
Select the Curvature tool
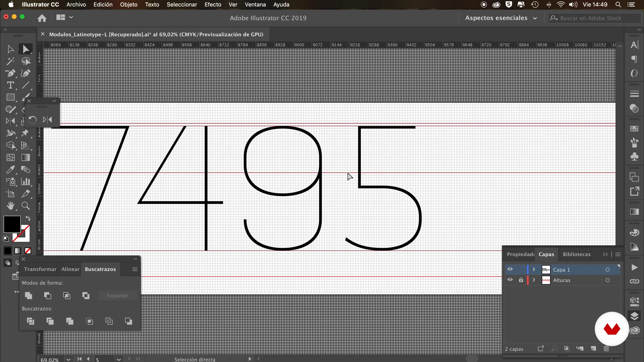point(25,73)
